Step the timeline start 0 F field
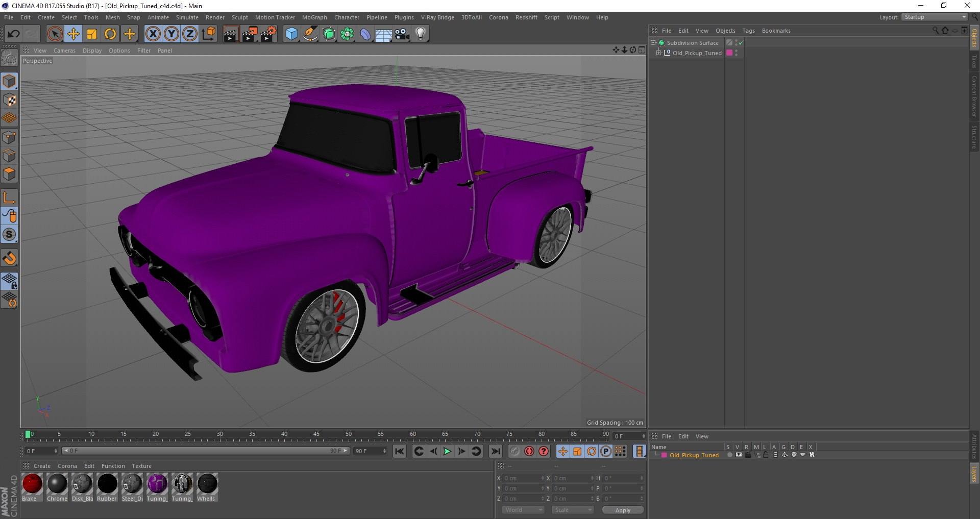980x519 pixels. pyautogui.click(x=41, y=451)
